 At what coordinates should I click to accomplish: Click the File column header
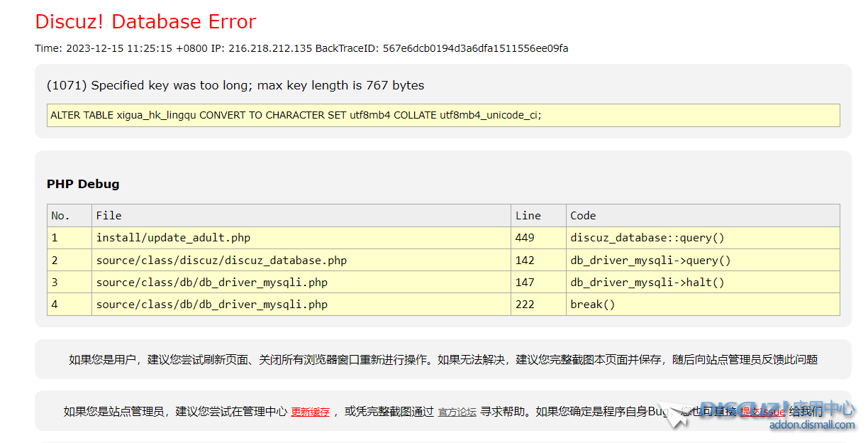109,216
